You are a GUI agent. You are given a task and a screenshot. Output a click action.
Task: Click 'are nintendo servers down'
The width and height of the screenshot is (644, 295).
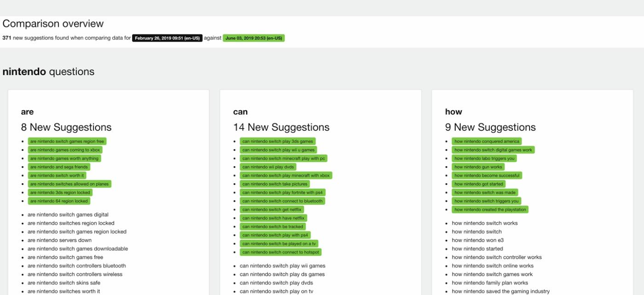tap(59, 240)
